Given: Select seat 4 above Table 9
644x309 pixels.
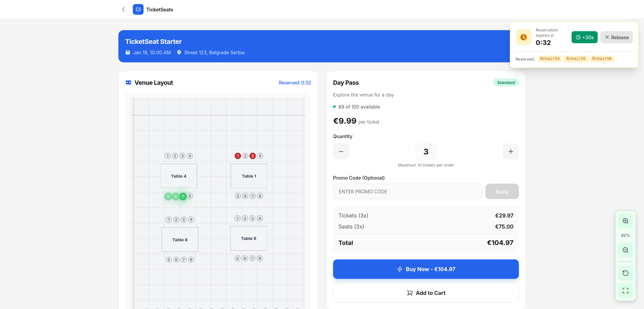Looking at the screenshot, I should pyautogui.click(x=260, y=219).
